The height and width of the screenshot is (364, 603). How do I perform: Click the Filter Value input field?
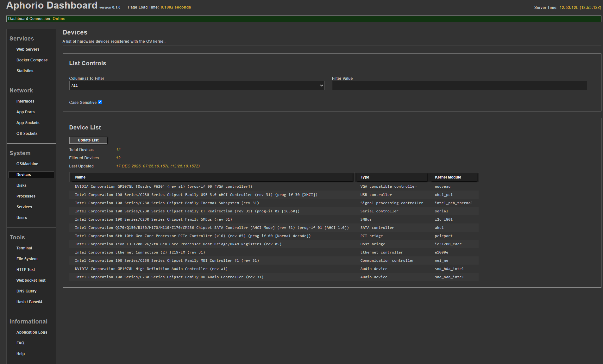point(459,85)
